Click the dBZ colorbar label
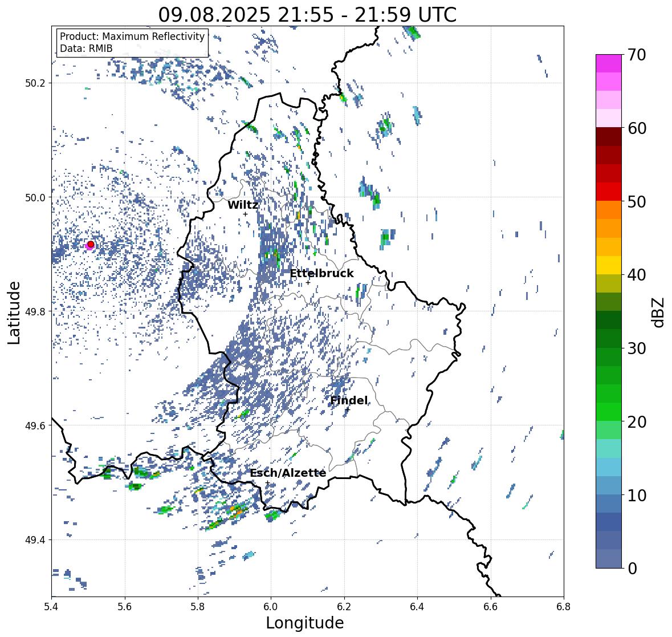This screenshot has width=672, height=637. tap(659, 312)
